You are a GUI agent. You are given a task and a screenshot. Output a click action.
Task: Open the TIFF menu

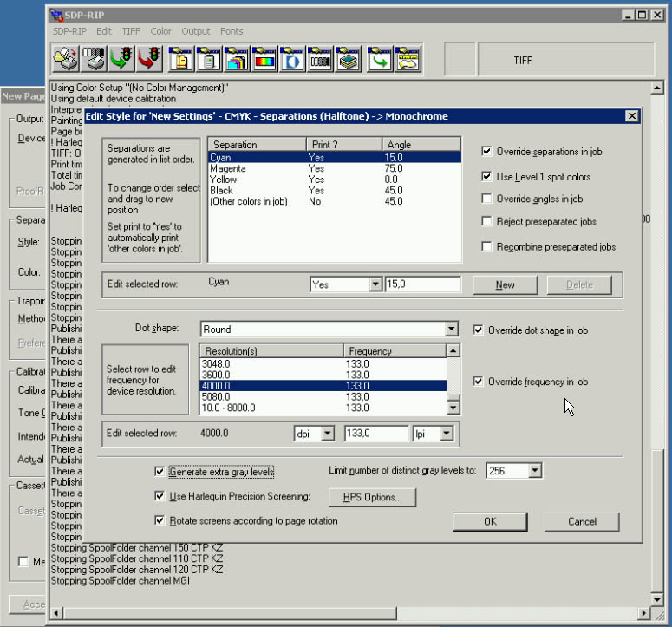[131, 31]
